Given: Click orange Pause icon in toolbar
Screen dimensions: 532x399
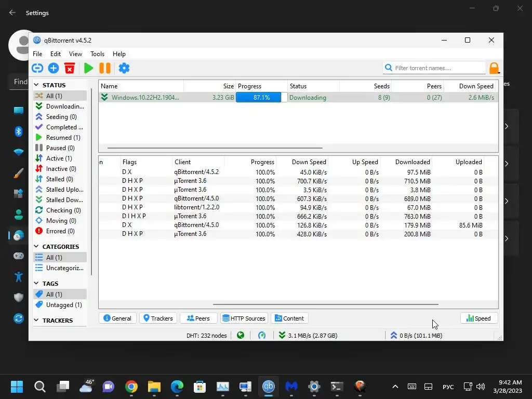Looking at the screenshot, I should [105, 68].
